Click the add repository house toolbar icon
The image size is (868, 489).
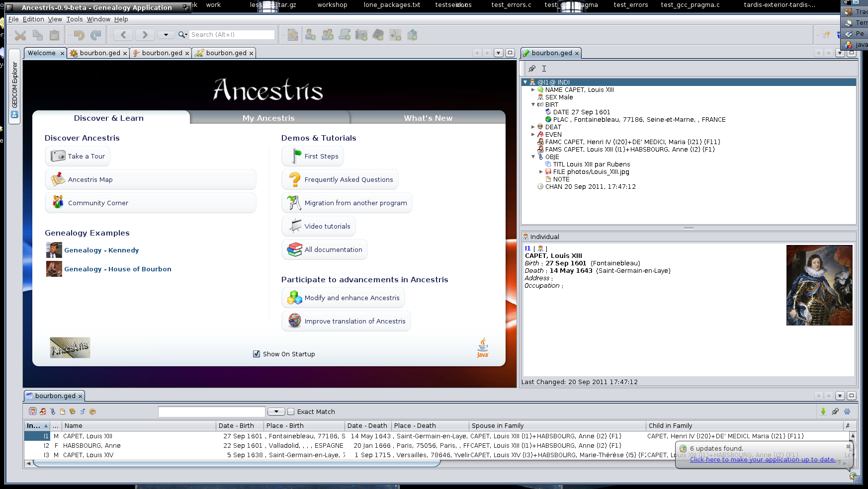(412, 35)
